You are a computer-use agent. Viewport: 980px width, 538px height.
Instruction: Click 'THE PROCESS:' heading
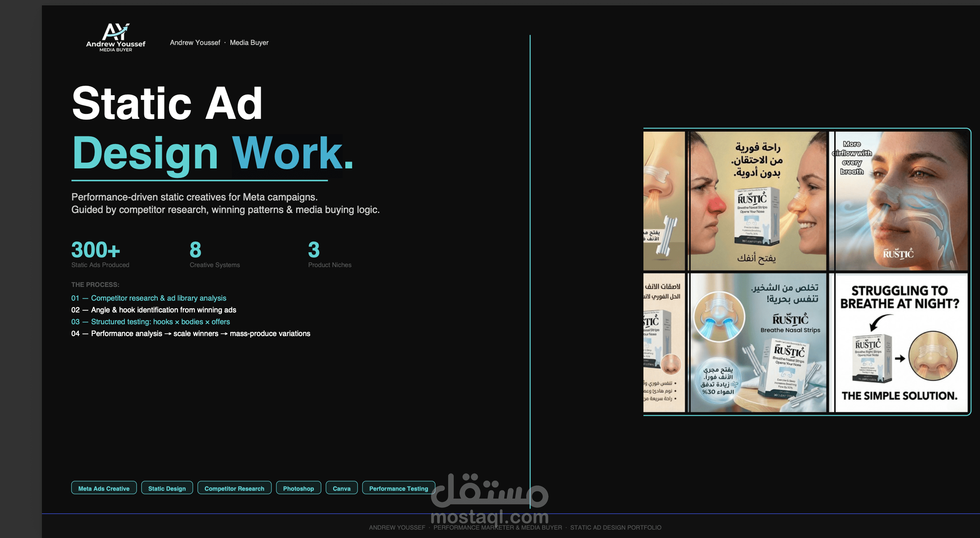95,285
